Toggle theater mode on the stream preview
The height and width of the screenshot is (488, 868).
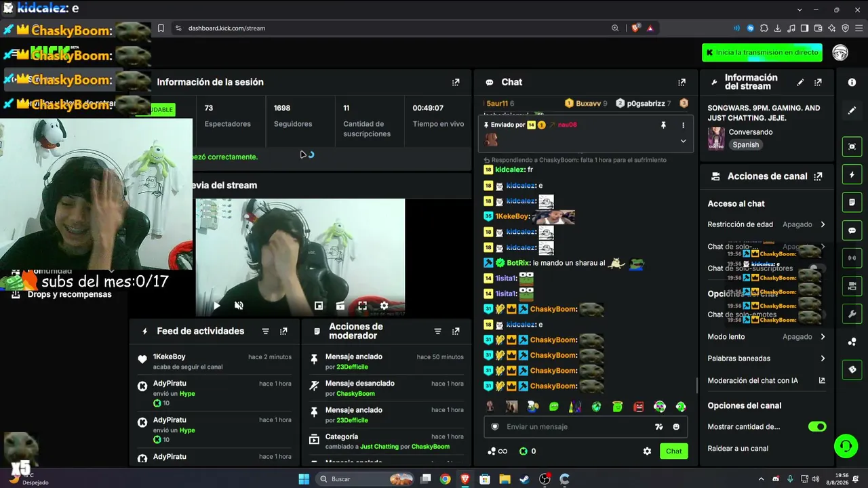340,306
